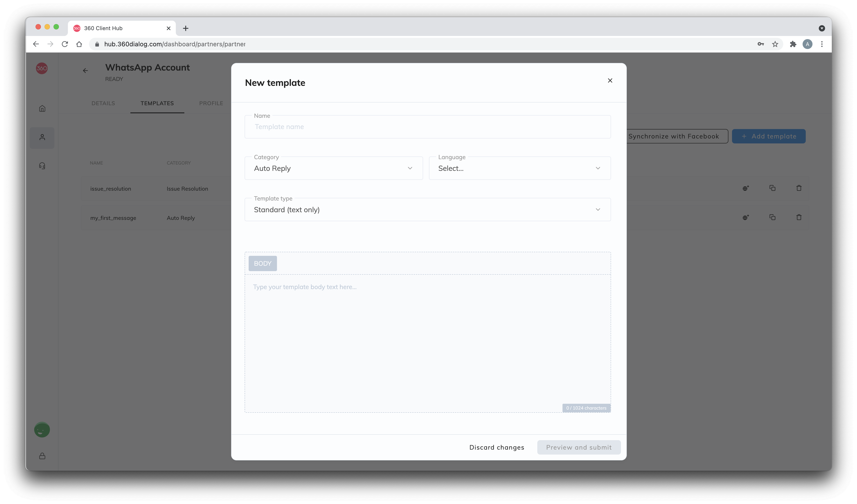Close the 360 Client Hub tab
Viewport: 857px width, 504px height.
[x=168, y=29]
